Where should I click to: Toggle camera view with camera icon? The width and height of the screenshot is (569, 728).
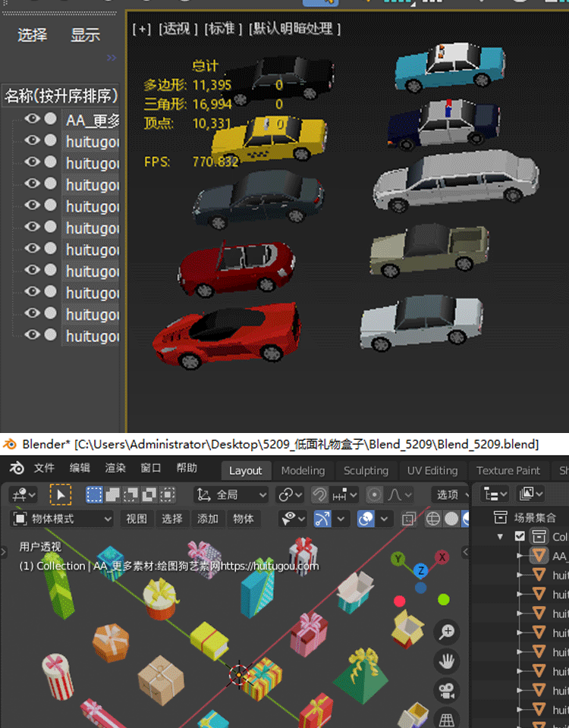click(447, 690)
